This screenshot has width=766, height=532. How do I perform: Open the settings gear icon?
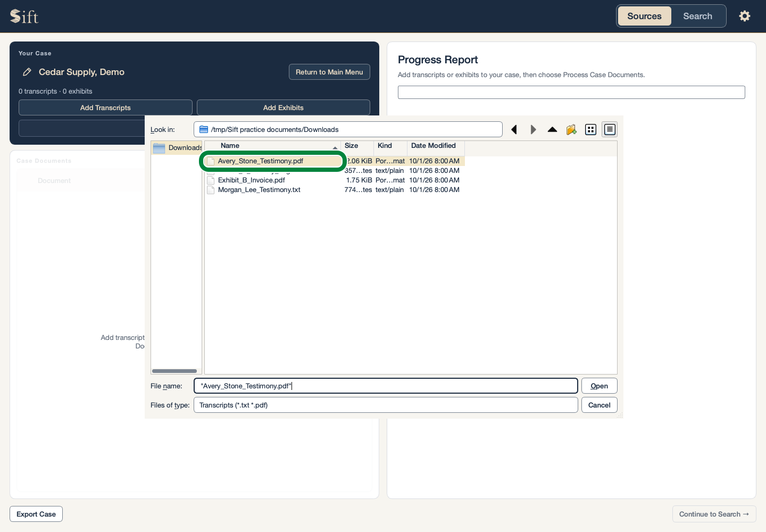click(745, 16)
